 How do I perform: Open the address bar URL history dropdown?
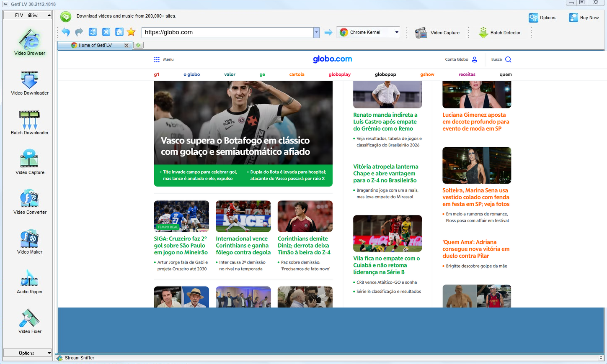pyautogui.click(x=316, y=32)
